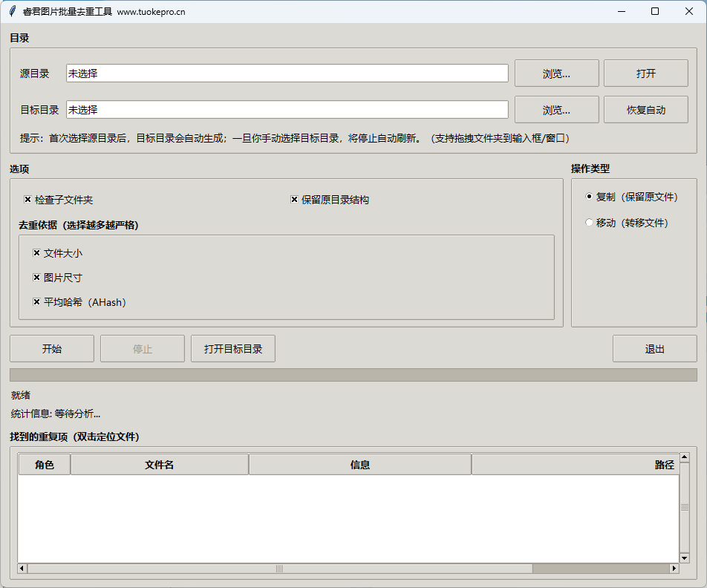Maximize the window

(655, 11)
